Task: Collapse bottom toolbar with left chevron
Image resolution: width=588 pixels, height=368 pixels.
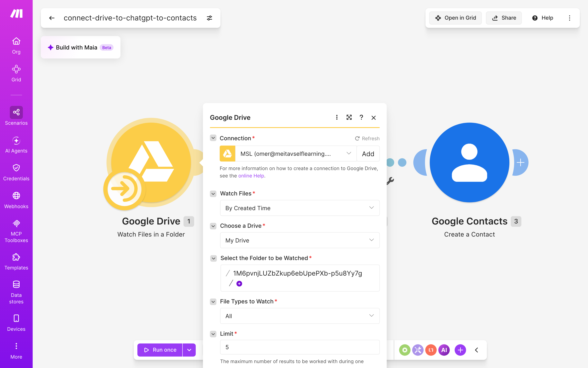Action: 477,350
